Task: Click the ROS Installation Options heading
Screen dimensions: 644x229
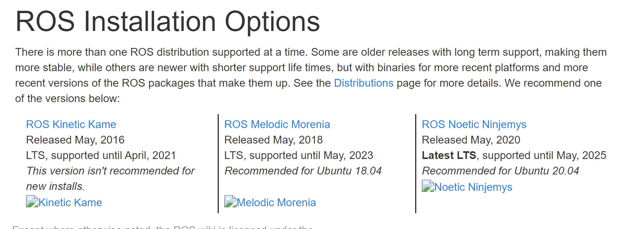Action: [167, 21]
